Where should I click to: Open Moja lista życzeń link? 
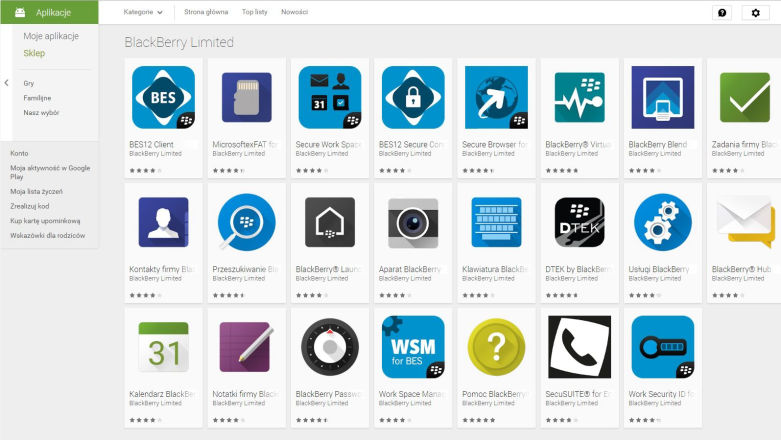coord(36,191)
